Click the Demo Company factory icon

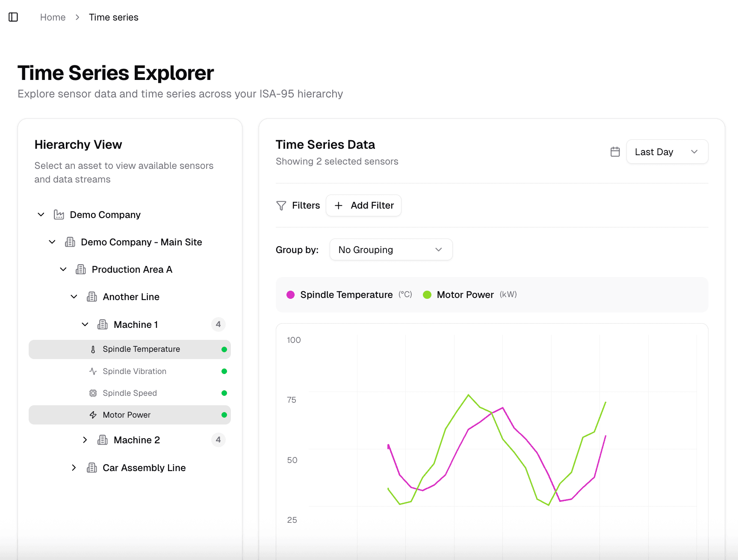tap(59, 215)
